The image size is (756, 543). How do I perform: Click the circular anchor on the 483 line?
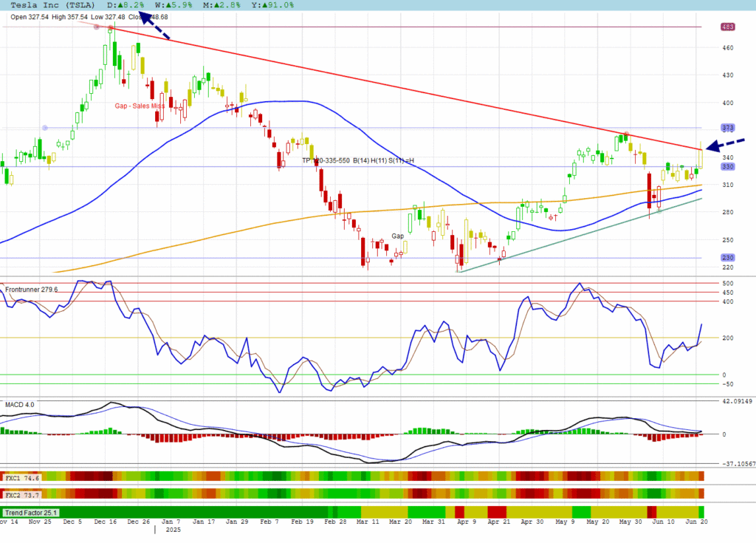pos(97,27)
